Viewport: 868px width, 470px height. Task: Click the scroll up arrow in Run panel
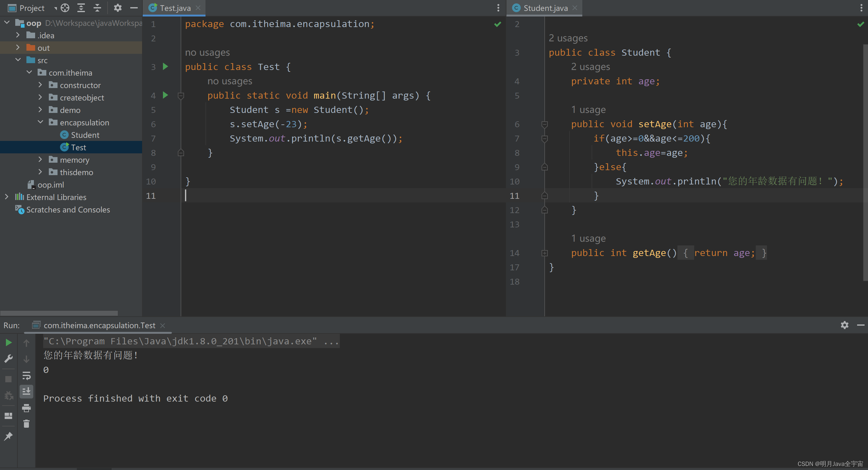click(27, 342)
